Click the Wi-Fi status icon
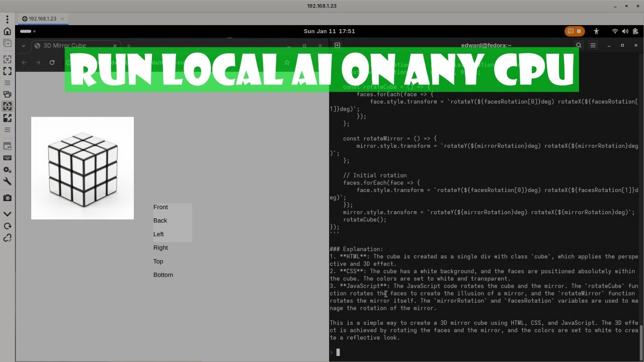The image size is (644, 362). coord(615,31)
